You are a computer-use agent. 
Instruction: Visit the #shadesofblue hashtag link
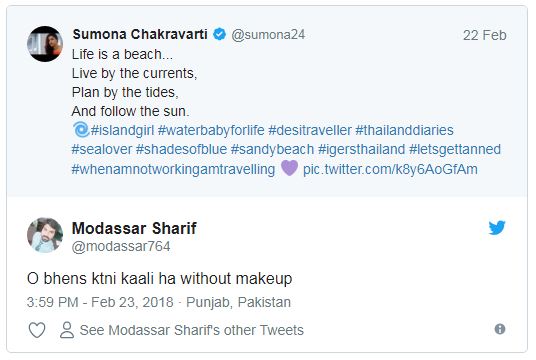click(x=182, y=149)
